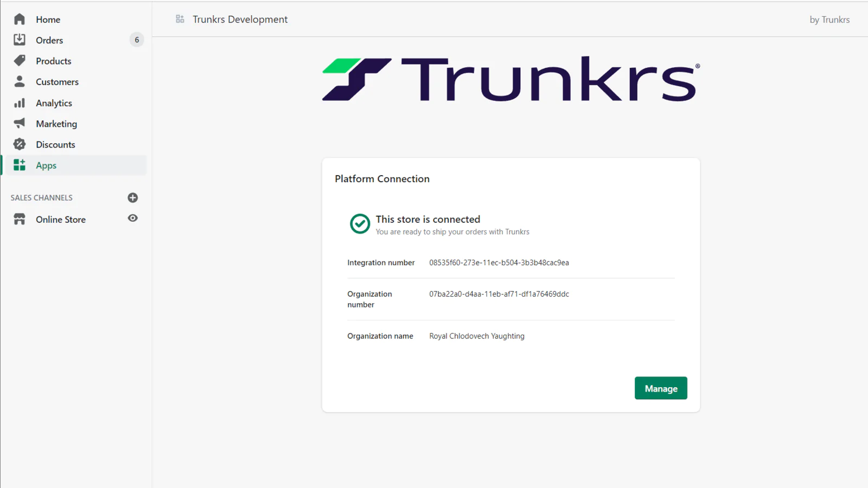Viewport: 868px width, 488px height.
Task: Click the Customers person icon
Action: click(20, 81)
